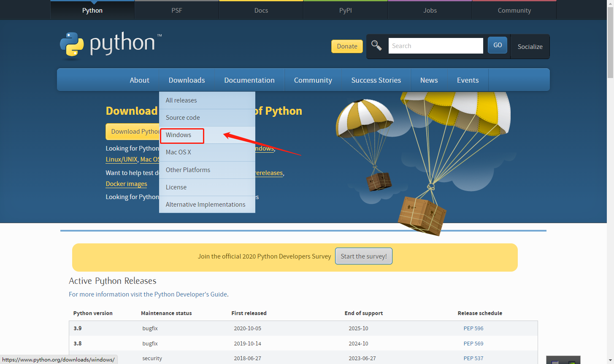Click the 2024-10 end of support cell
The width and height of the screenshot is (614, 364).
pyautogui.click(x=358, y=343)
